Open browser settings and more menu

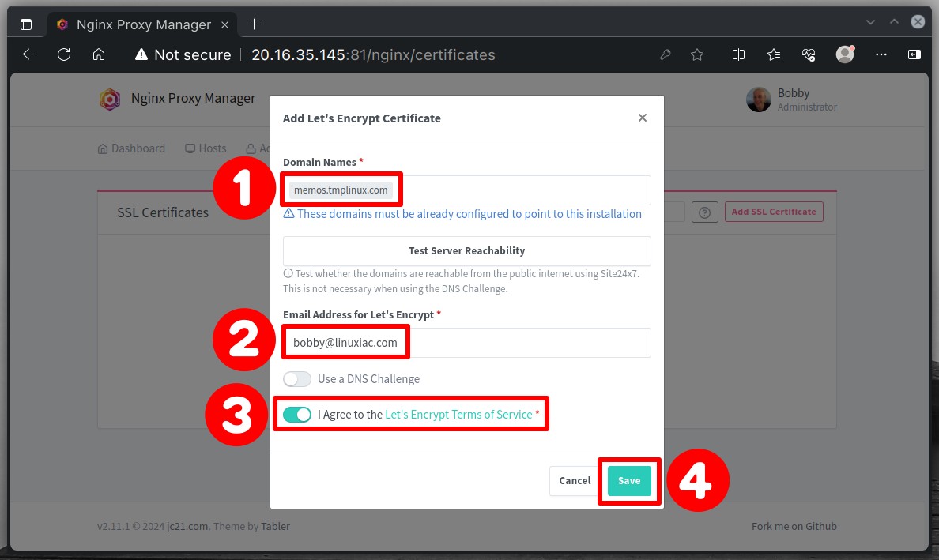(881, 54)
